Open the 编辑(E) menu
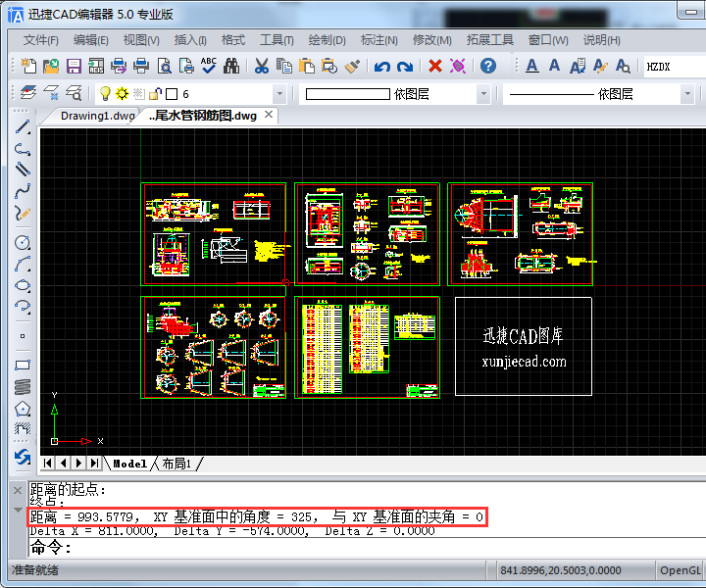The height and width of the screenshot is (588, 706). [x=91, y=40]
